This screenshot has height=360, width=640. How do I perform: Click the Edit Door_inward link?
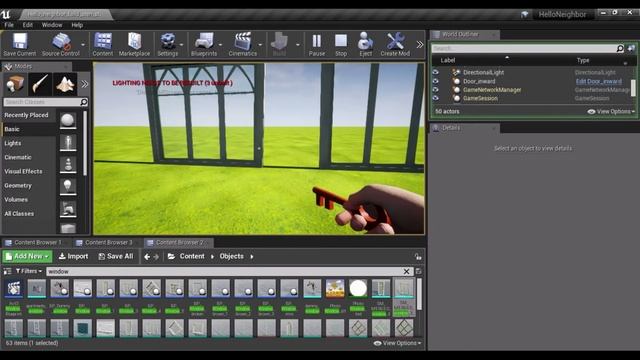599,81
